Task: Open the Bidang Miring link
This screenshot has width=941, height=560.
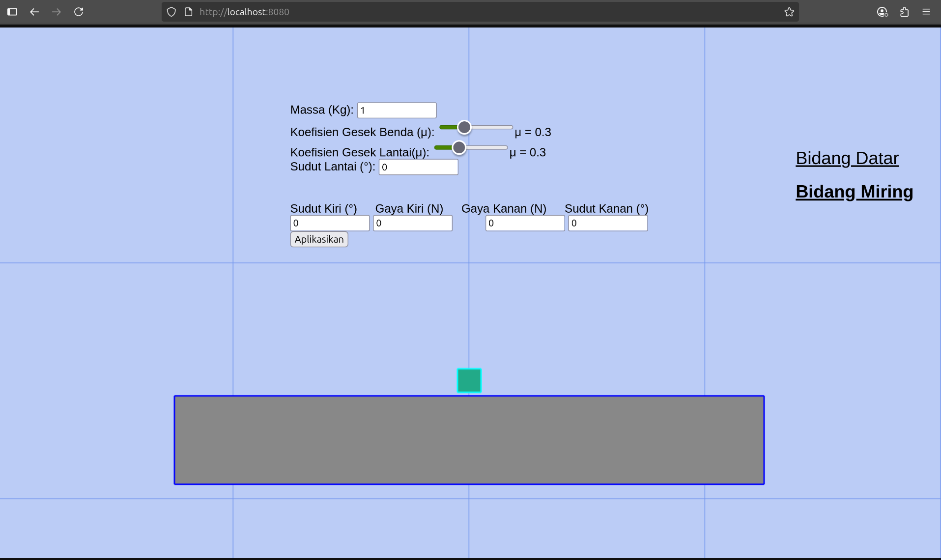Action: coord(854,192)
